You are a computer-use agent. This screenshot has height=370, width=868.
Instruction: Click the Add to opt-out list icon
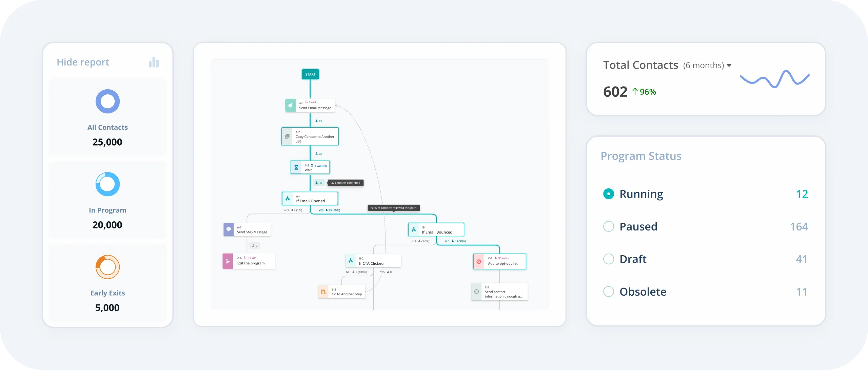[x=479, y=261]
